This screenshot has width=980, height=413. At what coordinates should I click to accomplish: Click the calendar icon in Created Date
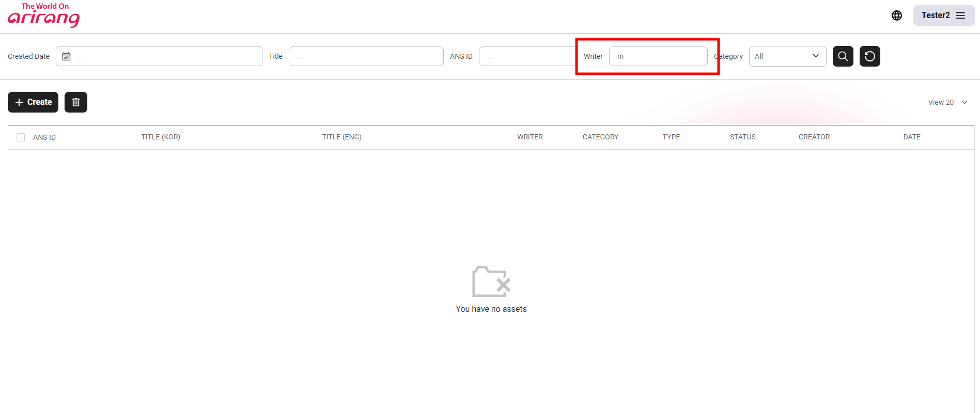pos(66,56)
